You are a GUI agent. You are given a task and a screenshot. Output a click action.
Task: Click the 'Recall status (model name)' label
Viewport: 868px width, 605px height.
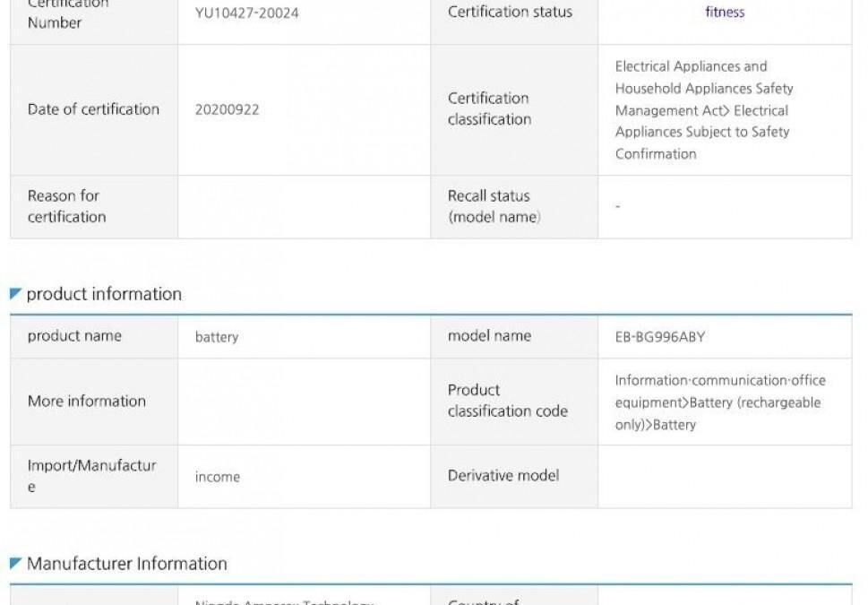(494, 206)
